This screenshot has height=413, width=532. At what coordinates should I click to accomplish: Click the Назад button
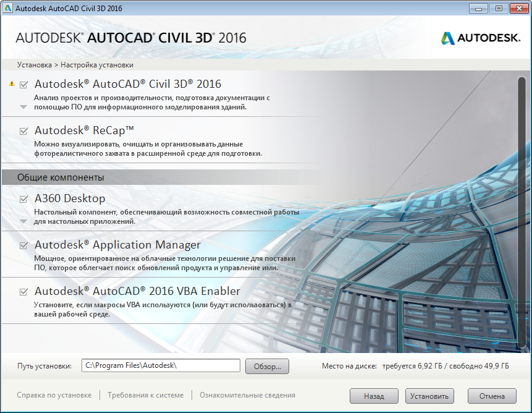[x=374, y=396]
